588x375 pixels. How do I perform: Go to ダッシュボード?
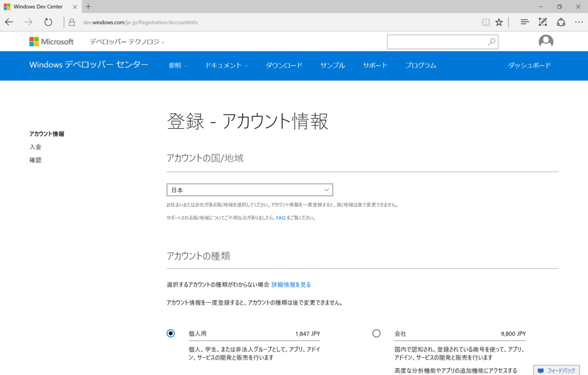tap(529, 65)
